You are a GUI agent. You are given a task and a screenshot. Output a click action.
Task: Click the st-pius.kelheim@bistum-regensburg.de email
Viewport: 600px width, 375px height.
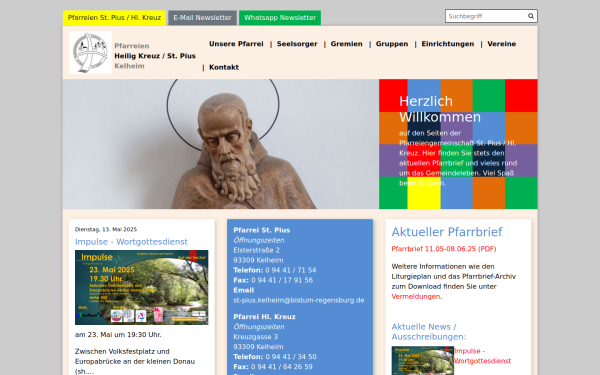[x=298, y=300]
